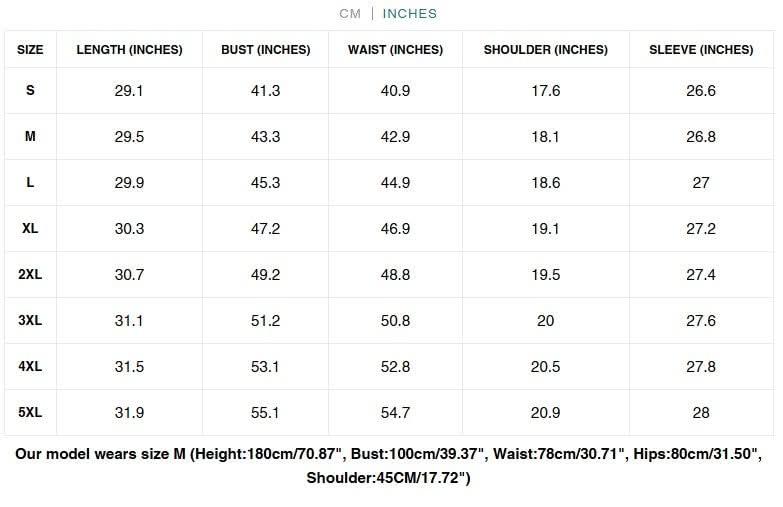783x507 pixels.
Task: Click the LENGTH (INCHES) column header
Action: coord(129,49)
